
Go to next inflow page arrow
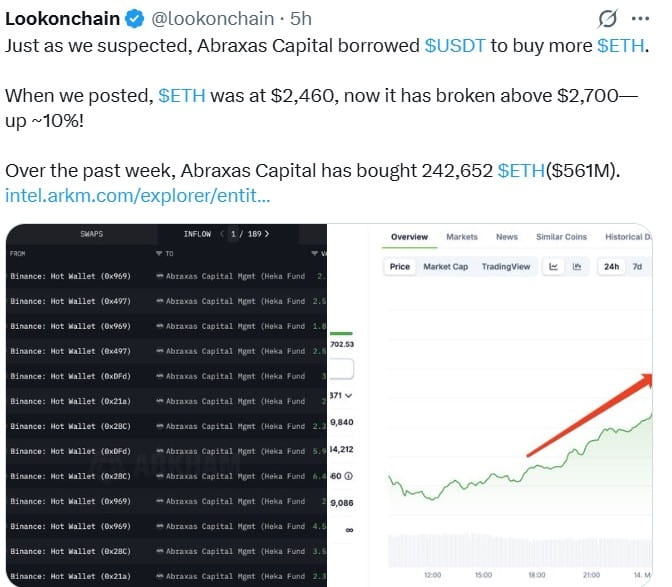267,234
